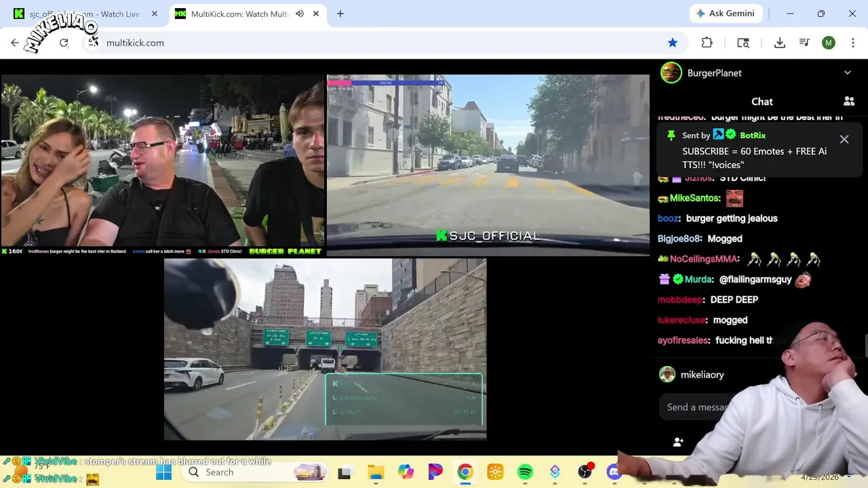This screenshot has width=868, height=488.
Task: Close the MultiKick.com tab
Action: 316,14
